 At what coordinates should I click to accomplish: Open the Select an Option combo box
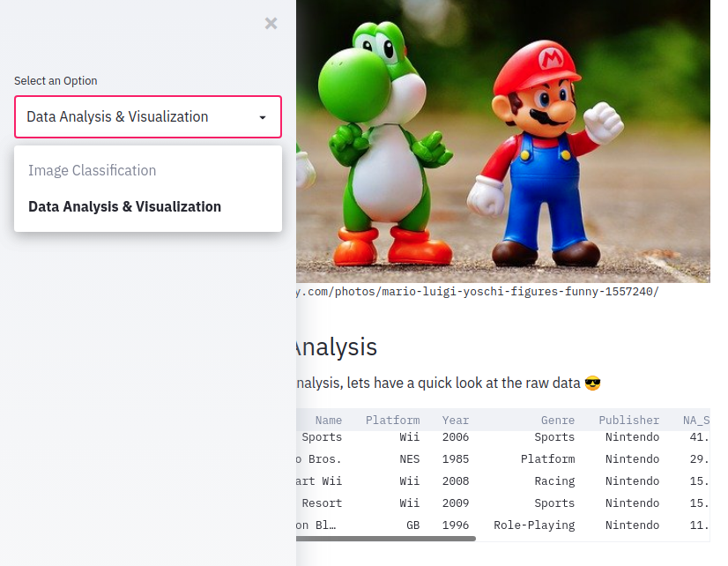coord(148,117)
